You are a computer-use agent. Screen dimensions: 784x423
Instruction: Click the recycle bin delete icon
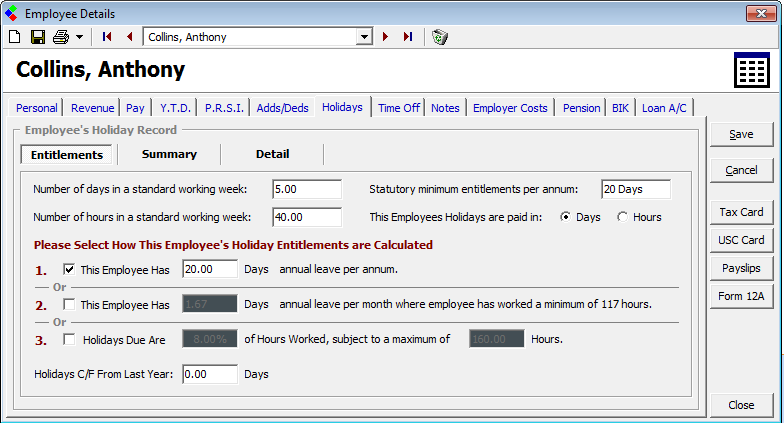point(440,37)
